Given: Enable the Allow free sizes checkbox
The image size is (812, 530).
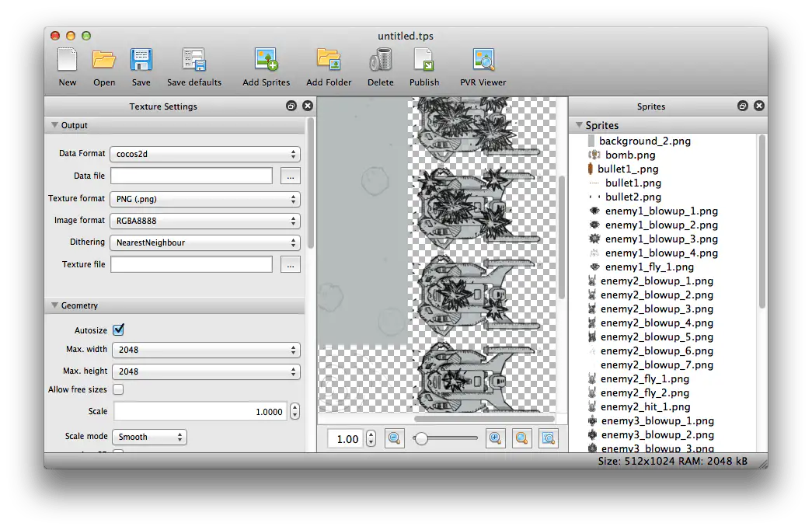Looking at the screenshot, I should [x=119, y=389].
